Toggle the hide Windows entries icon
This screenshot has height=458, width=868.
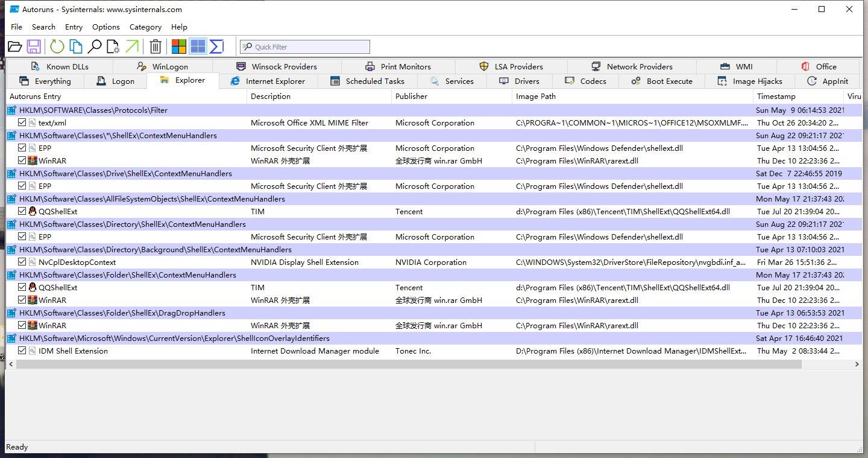[198, 46]
